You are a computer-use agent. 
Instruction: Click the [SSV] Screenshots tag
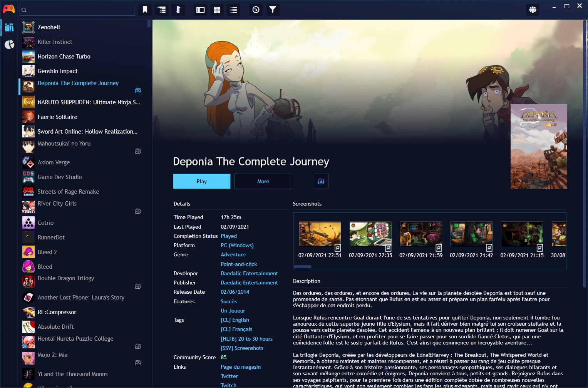pos(242,348)
